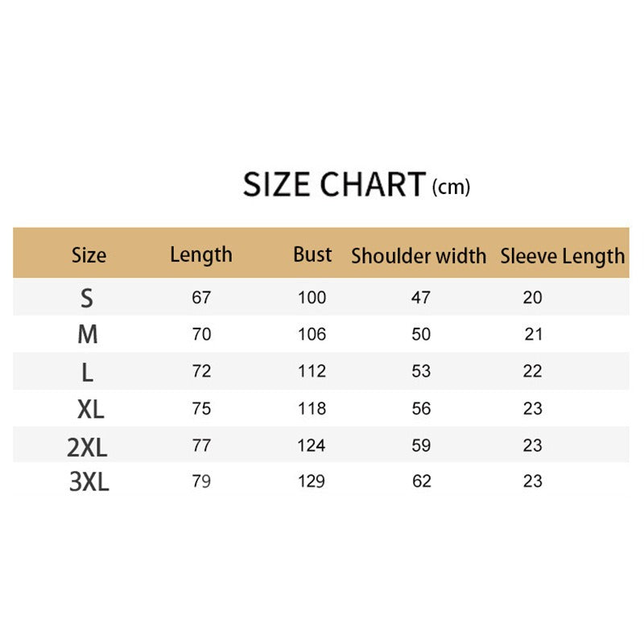Click the XL size row label
This screenshot has height=644, width=644.
[x=90, y=409]
